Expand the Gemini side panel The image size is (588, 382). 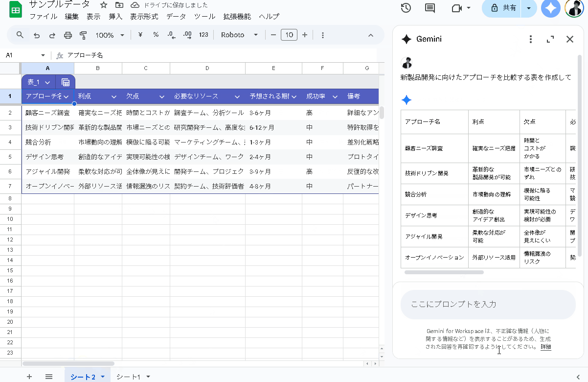550,39
